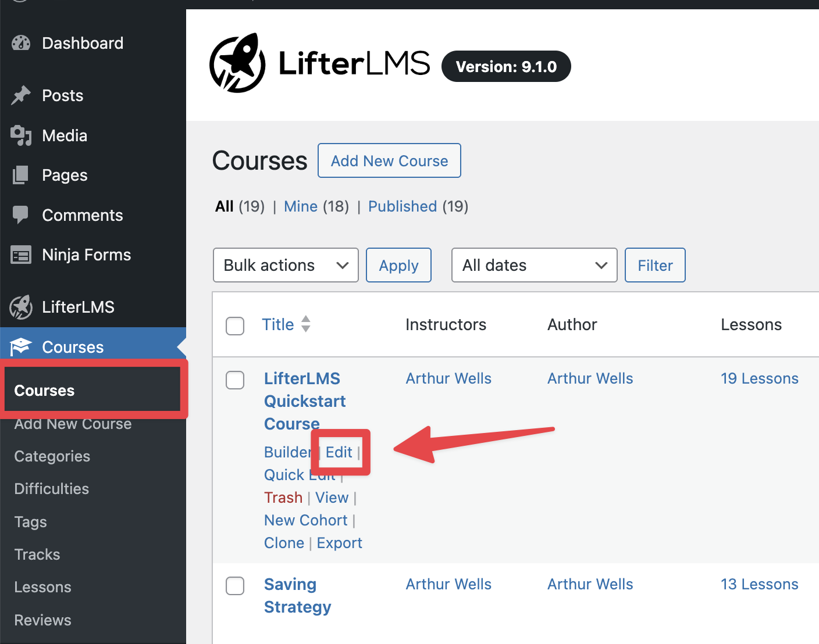Show Published courses filter
Screen dimensions: 819x644
click(403, 206)
